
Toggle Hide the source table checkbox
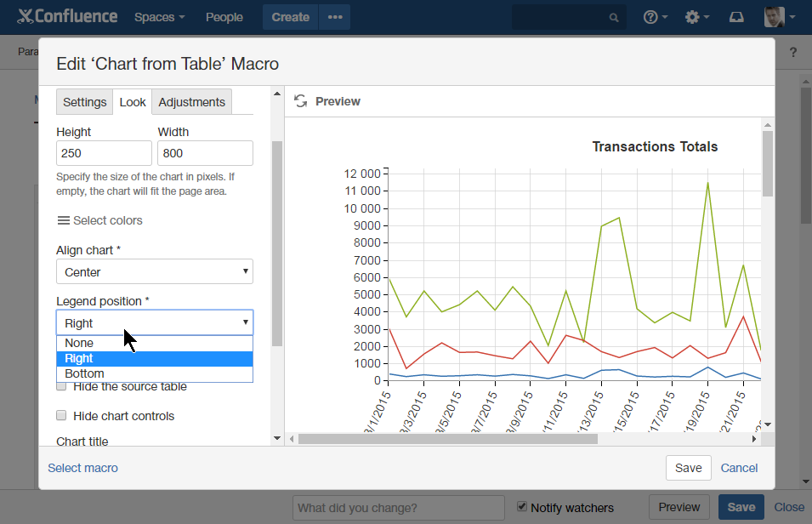pyautogui.click(x=61, y=387)
